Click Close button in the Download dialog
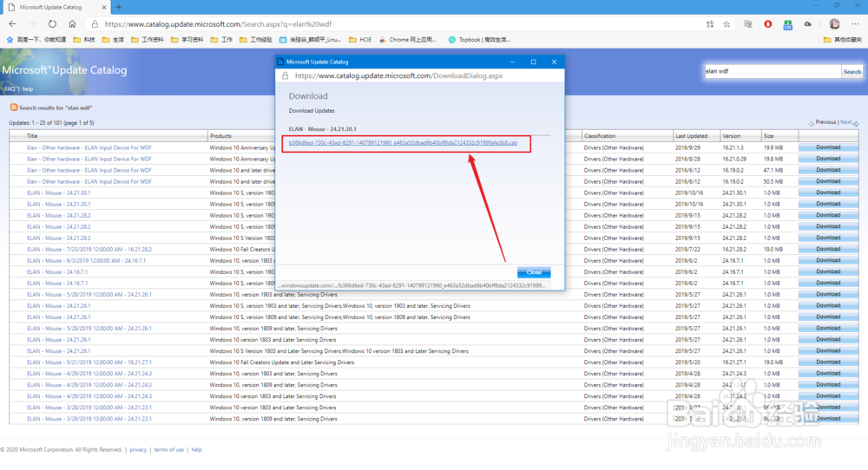The width and height of the screenshot is (868, 470). (534, 272)
